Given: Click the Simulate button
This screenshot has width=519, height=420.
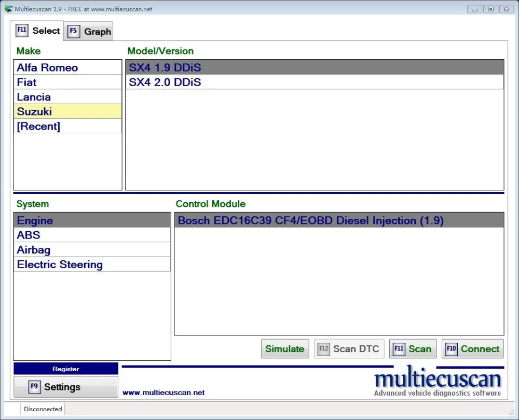Looking at the screenshot, I should tap(284, 348).
